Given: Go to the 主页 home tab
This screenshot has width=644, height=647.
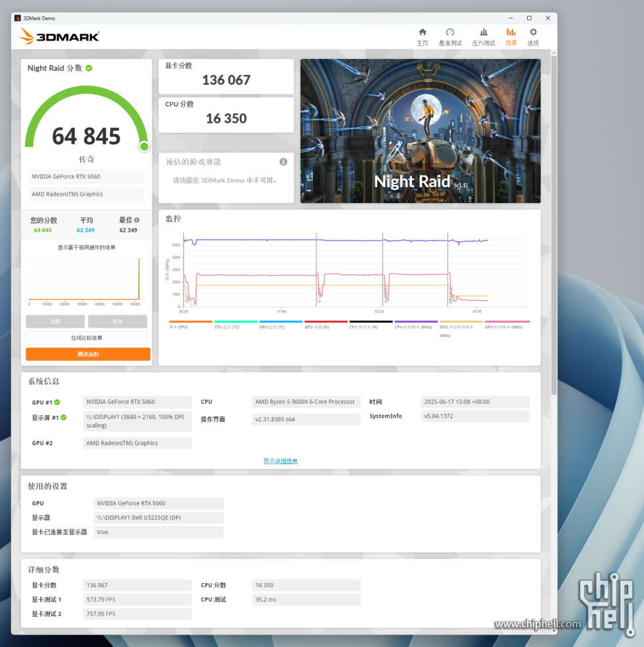Looking at the screenshot, I should 423,37.
